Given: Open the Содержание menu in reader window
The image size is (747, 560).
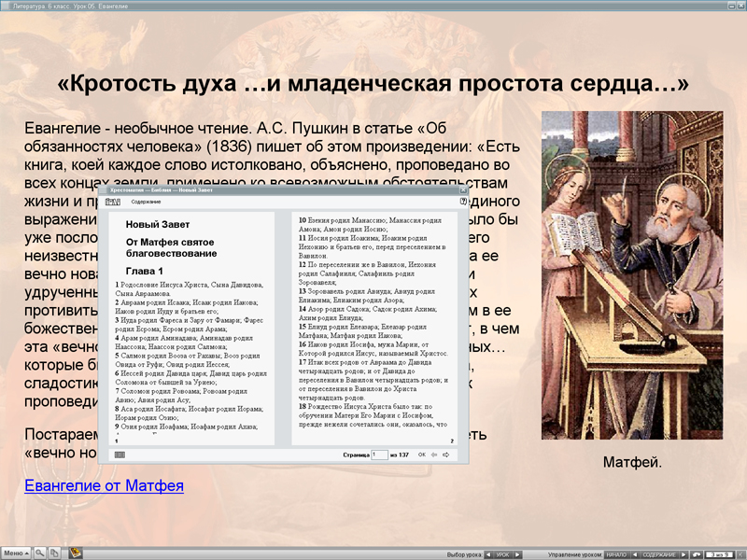Looking at the screenshot, I should coord(146,202).
